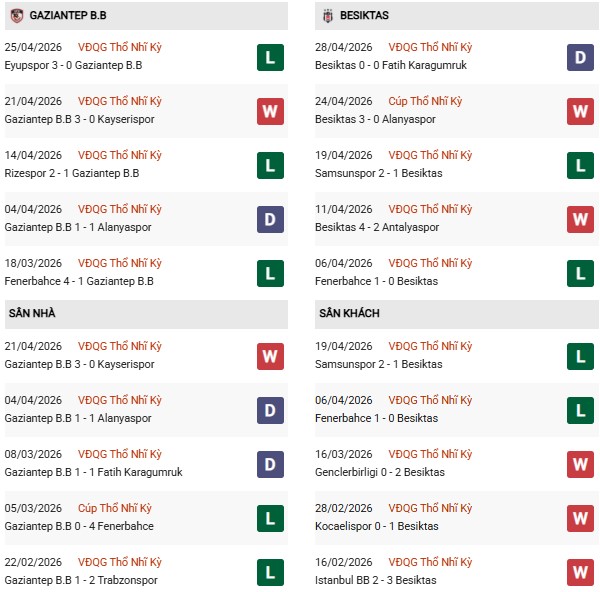Viewport: 600px width, 592px height.
Task: Click the W badge for Gaziantep 3-0 Kayserispor in the top form list
Action: coord(270,111)
